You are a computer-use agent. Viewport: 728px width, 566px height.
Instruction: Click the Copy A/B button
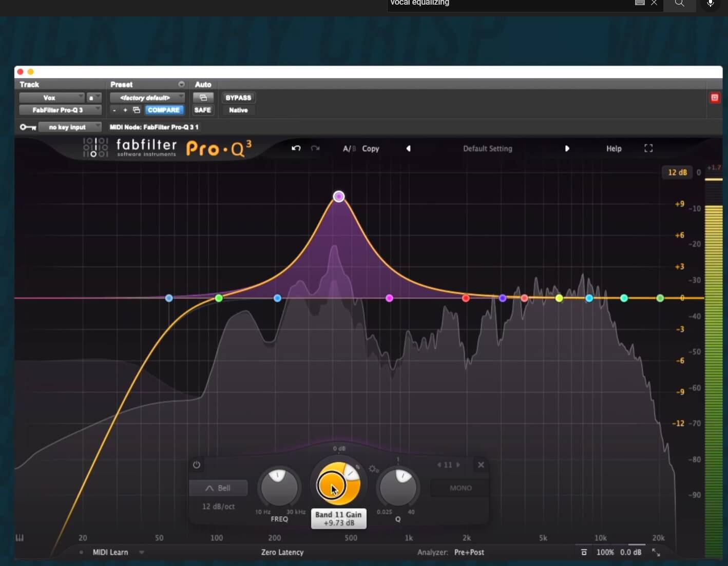[370, 148]
